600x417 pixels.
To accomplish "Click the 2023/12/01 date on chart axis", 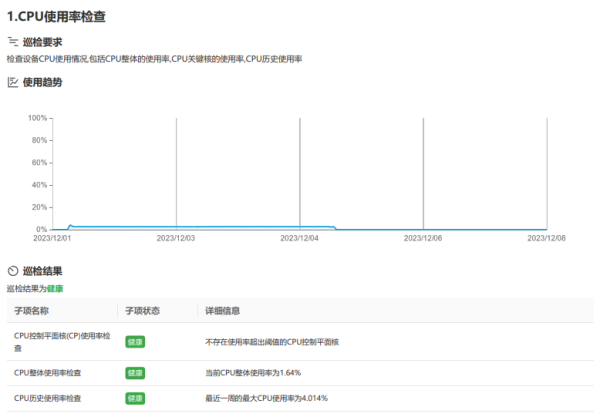I will coord(52,238).
